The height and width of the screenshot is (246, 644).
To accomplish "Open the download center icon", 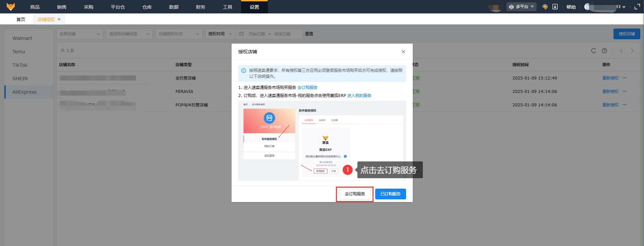I will pos(555,7).
